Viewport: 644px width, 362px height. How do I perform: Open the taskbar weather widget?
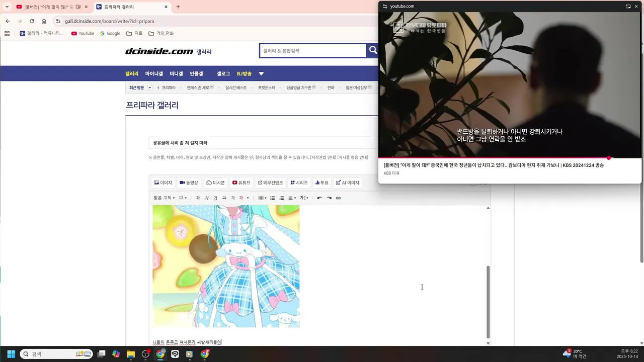coord(575,354)
